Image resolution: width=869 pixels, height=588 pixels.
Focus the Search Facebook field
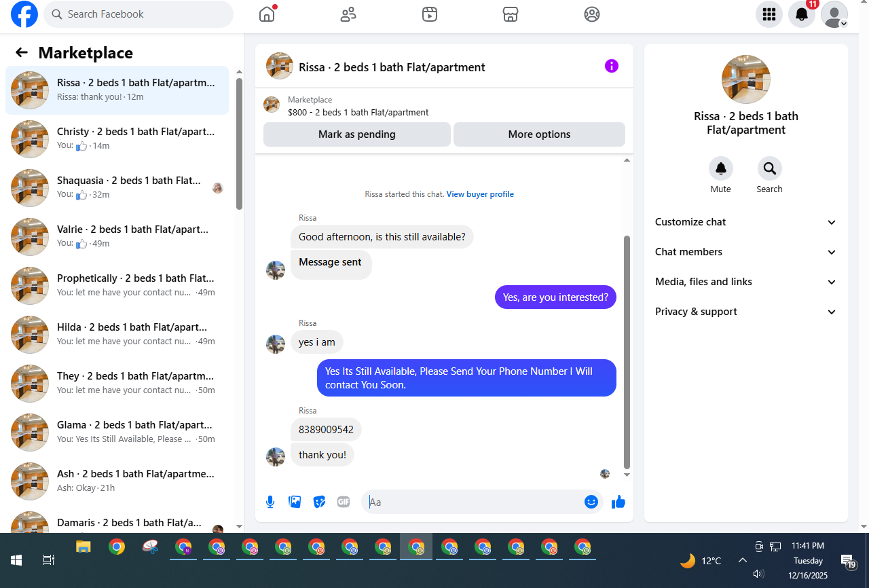138,14
